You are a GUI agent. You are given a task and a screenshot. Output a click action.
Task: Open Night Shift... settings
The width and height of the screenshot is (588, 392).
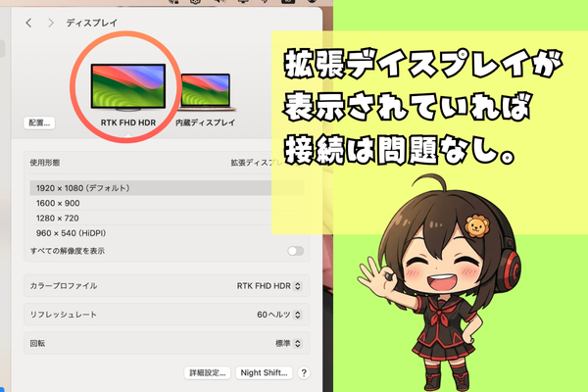(264, 372)
